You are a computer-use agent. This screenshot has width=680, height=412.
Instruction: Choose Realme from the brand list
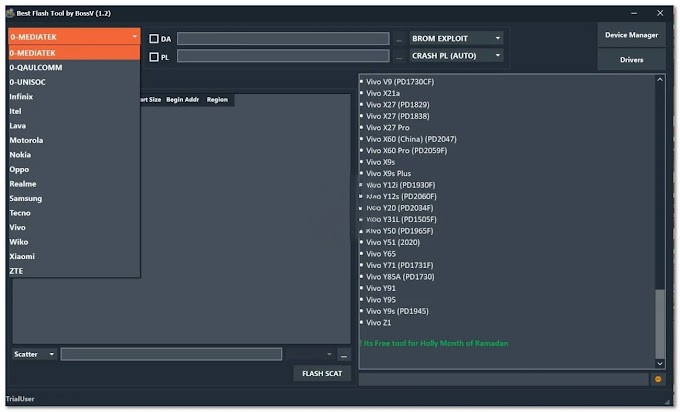[74, 184]
